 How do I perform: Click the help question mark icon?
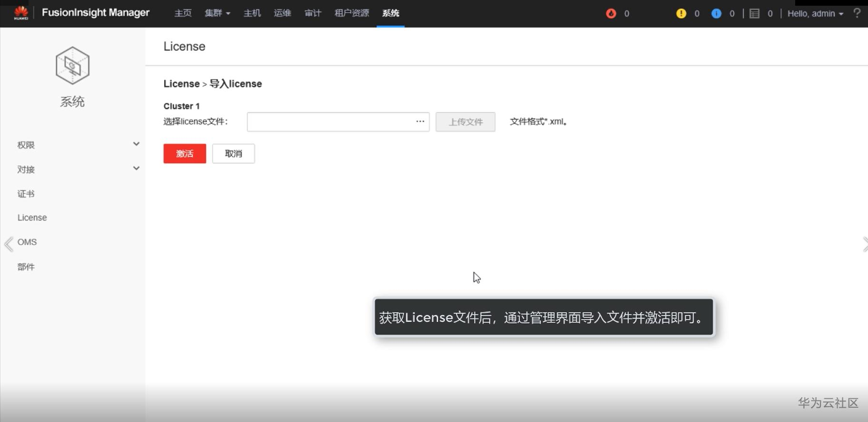(x=857, y=13)
